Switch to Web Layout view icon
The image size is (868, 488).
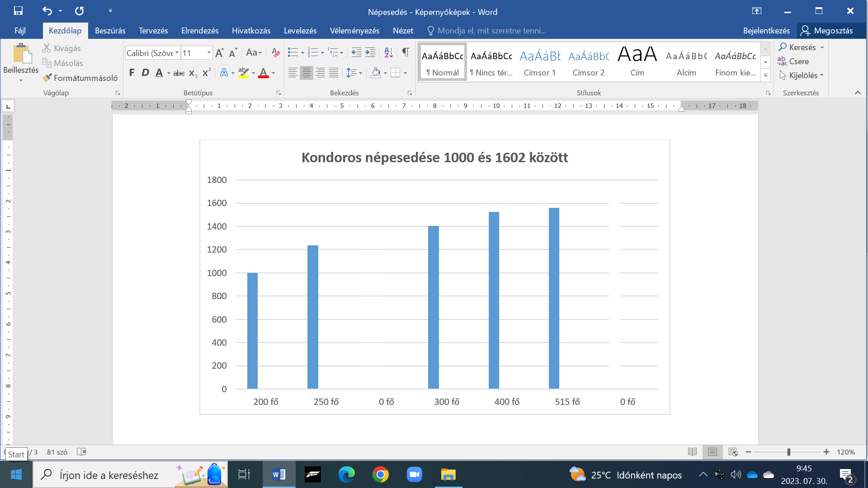733,452
